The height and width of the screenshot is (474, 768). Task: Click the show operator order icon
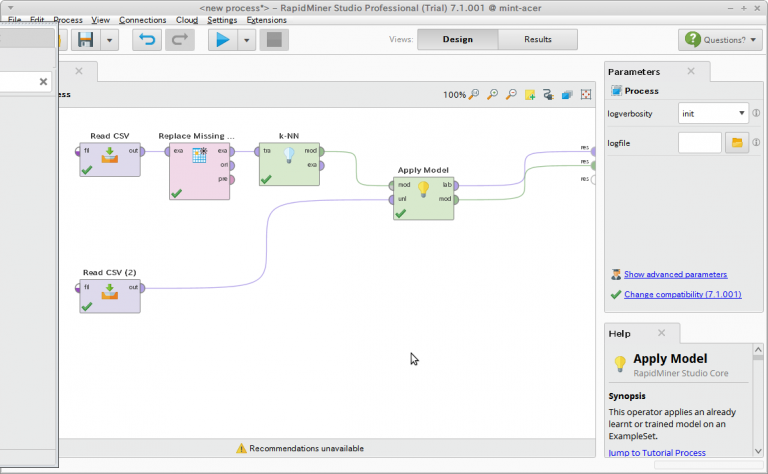coord(567,95)
